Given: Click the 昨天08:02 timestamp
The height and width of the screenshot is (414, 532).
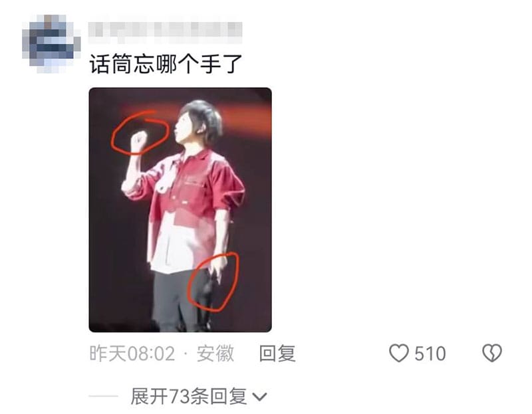Looking at the screenshot, I should tap(132, 354).
